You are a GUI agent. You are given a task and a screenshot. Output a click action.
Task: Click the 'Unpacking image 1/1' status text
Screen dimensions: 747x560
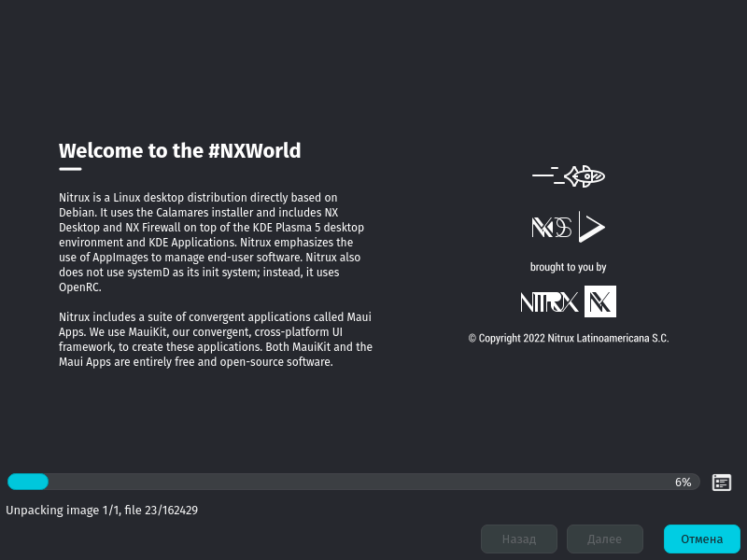[102, 510]
